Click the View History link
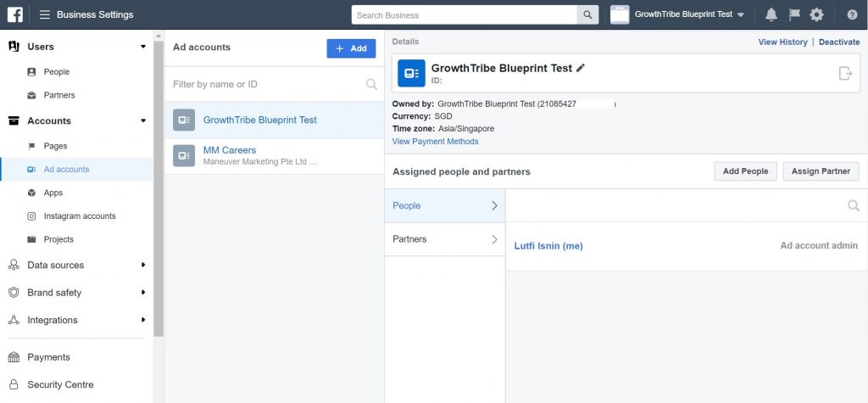Image resolution: width=868 pixels, height=403 pixels. pyautogui.click(x=782, y=42)
